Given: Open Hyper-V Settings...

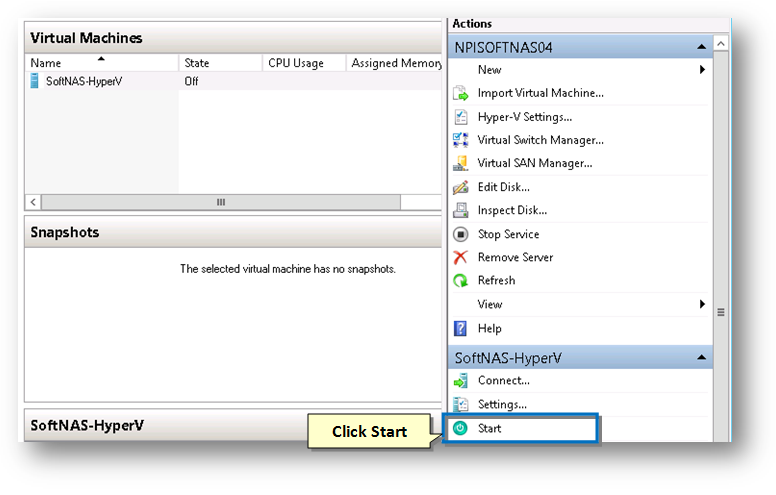Looking at the screenshot, I should [x=525, y=117].
